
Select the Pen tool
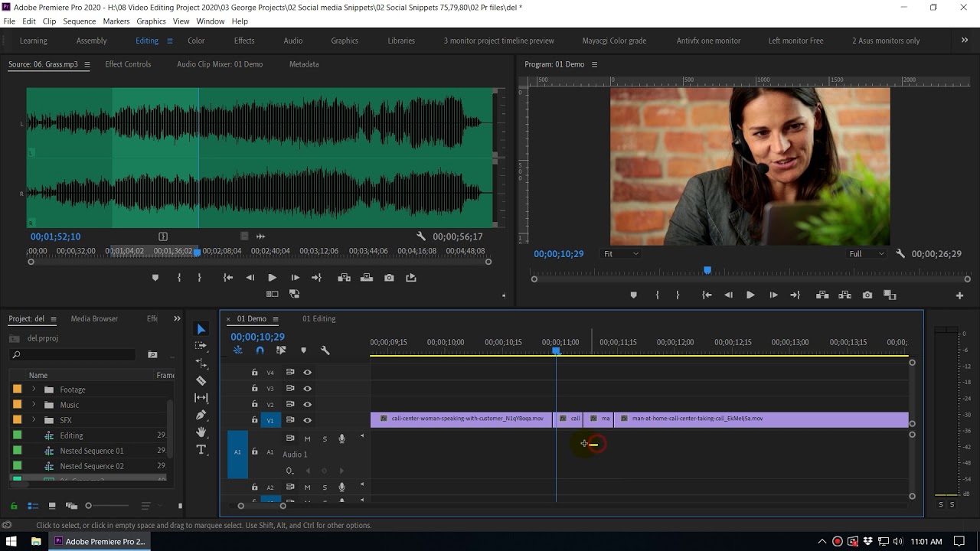pyautogui.click(x=201, y=415)
